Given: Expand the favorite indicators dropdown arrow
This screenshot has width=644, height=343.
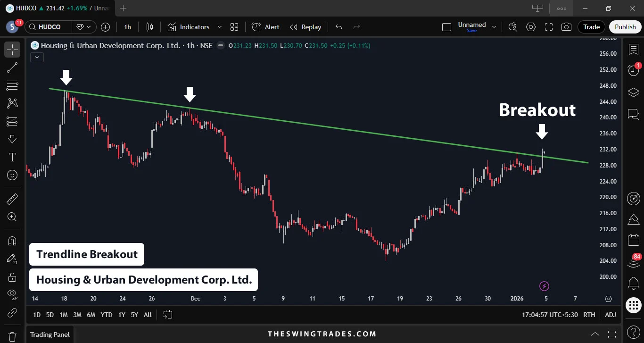Looking at the screenshot, I should coord(219,27).
